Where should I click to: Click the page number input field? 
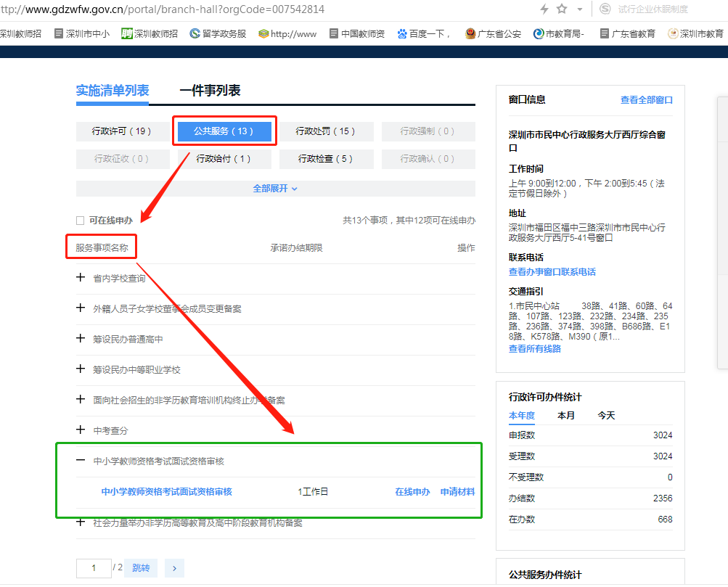pos(92,567)
